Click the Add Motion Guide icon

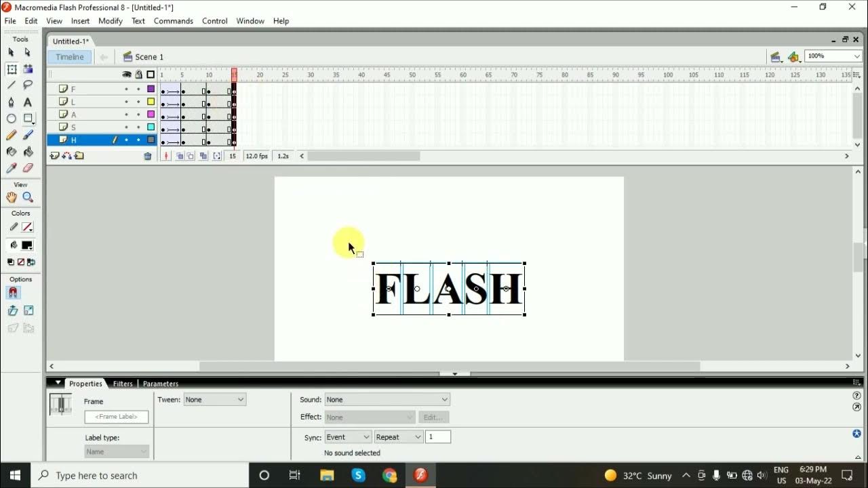coord(66,156)
